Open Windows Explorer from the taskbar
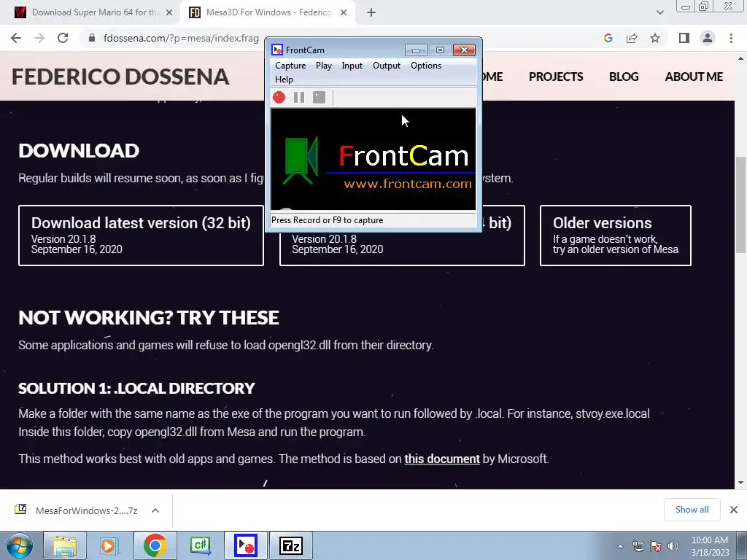 (65, 545)
